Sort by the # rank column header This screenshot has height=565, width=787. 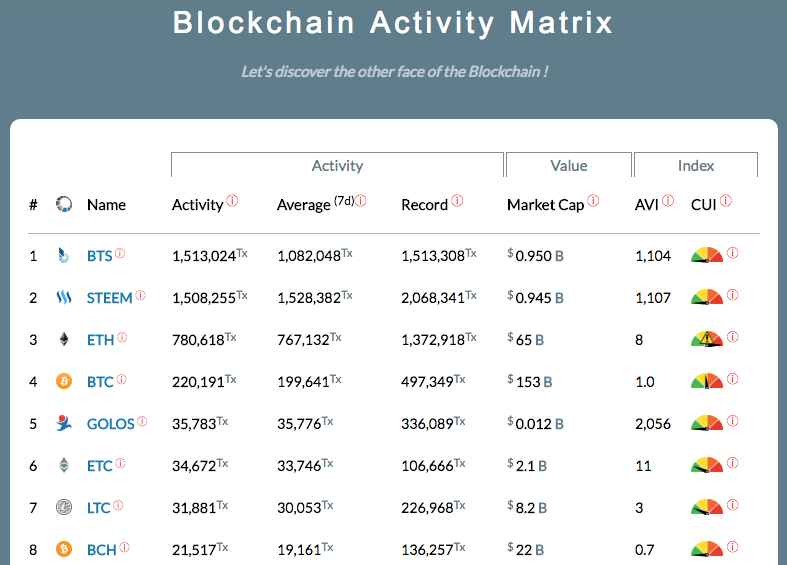(33, 205)
